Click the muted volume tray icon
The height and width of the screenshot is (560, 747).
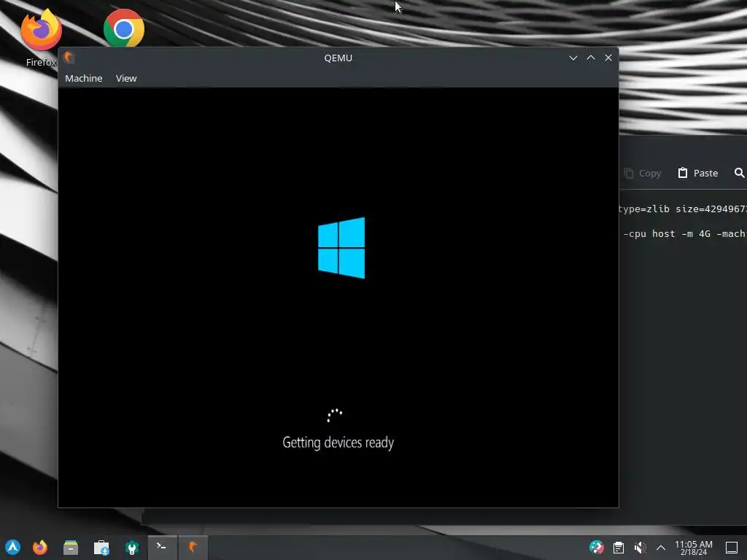click(x=640, y=548)
